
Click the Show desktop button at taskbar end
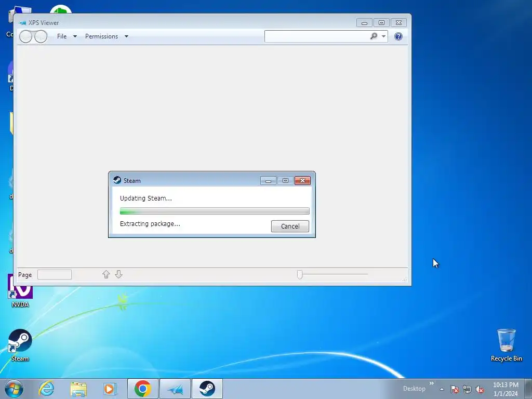tap(528, 389)
